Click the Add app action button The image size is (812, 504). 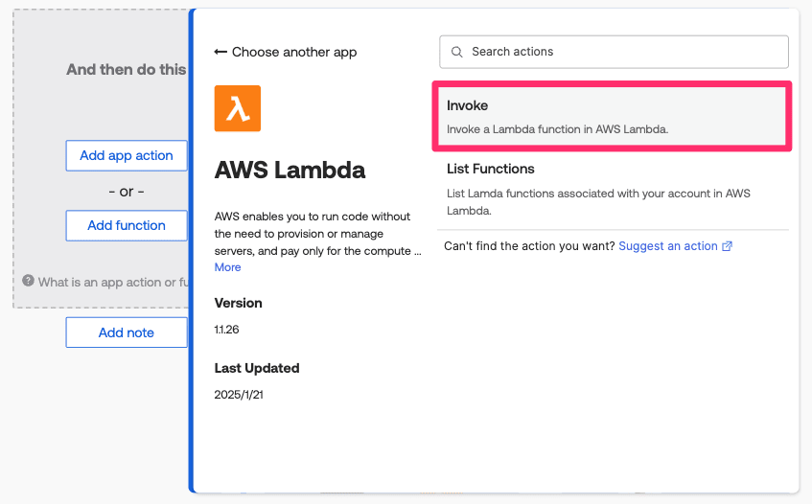(127, 155)
